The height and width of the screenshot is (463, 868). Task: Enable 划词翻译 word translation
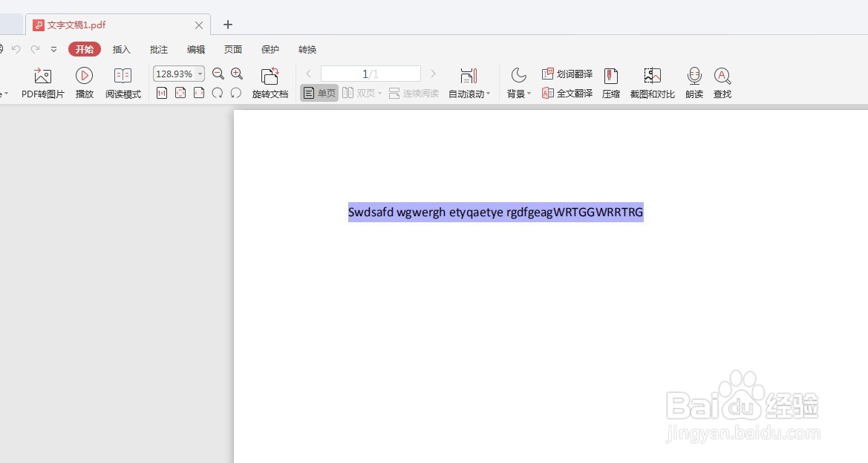point(567,74)
